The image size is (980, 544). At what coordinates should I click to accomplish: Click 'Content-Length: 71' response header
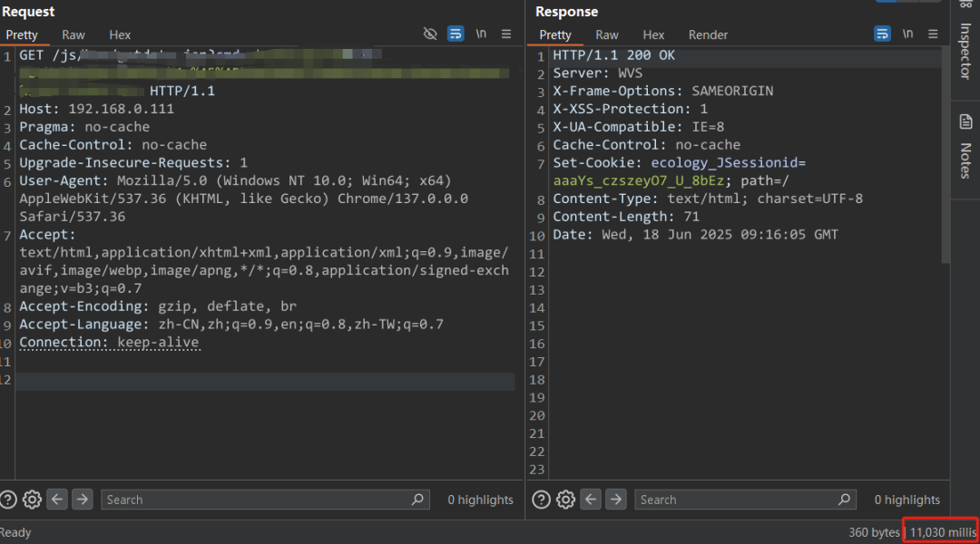(626, 217)
